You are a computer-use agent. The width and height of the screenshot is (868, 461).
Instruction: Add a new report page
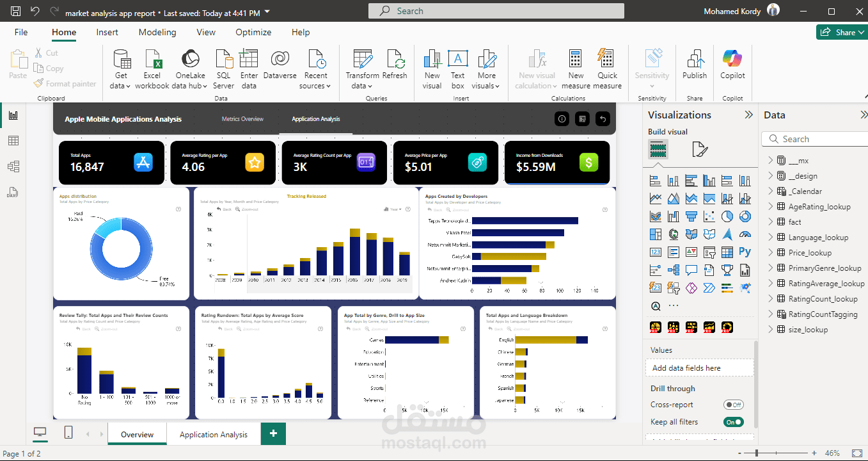pyautogui.click(x=273, y=433)
